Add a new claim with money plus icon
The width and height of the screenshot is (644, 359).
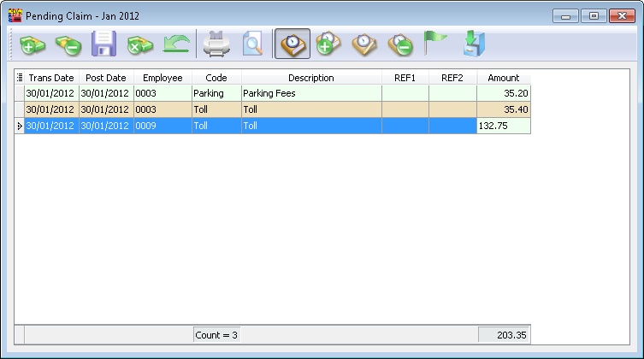click(32, 44)
